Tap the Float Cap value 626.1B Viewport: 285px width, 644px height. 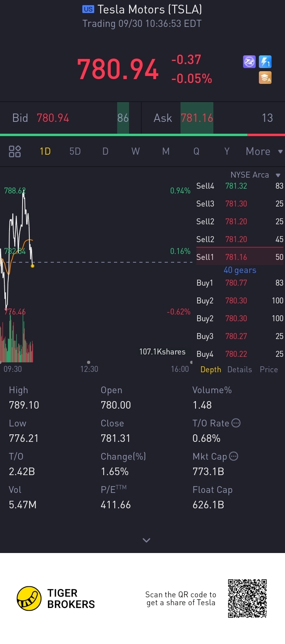click(x=208, y=505)
